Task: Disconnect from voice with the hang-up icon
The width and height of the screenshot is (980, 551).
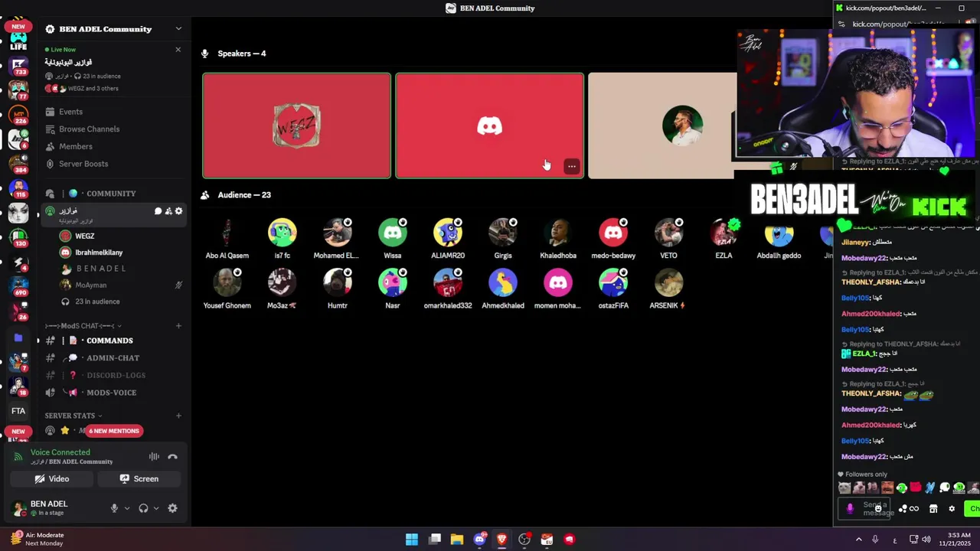Action: pos(172,457)
